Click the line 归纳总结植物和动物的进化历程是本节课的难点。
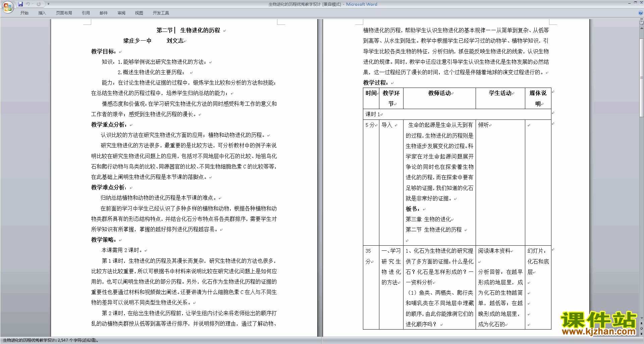 point(159,198)
